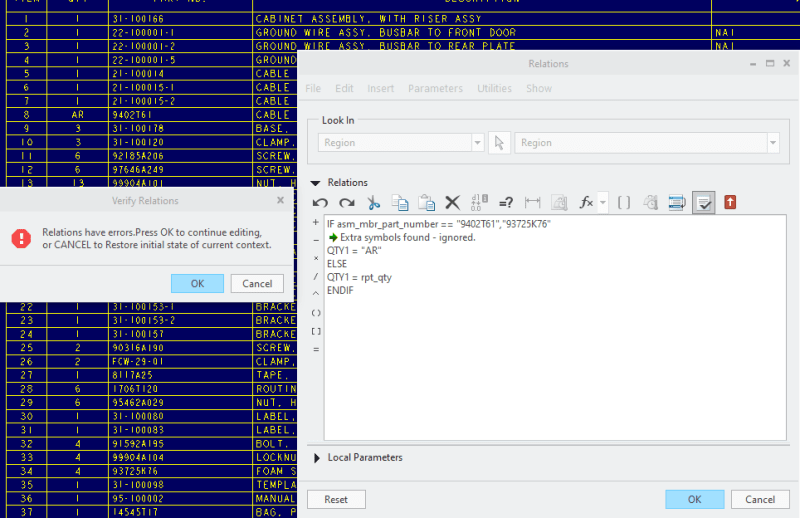Open the fx function dropdown arrow
Image resolution: width=800 pixels, height=518 pixels.
click(603, 203)
